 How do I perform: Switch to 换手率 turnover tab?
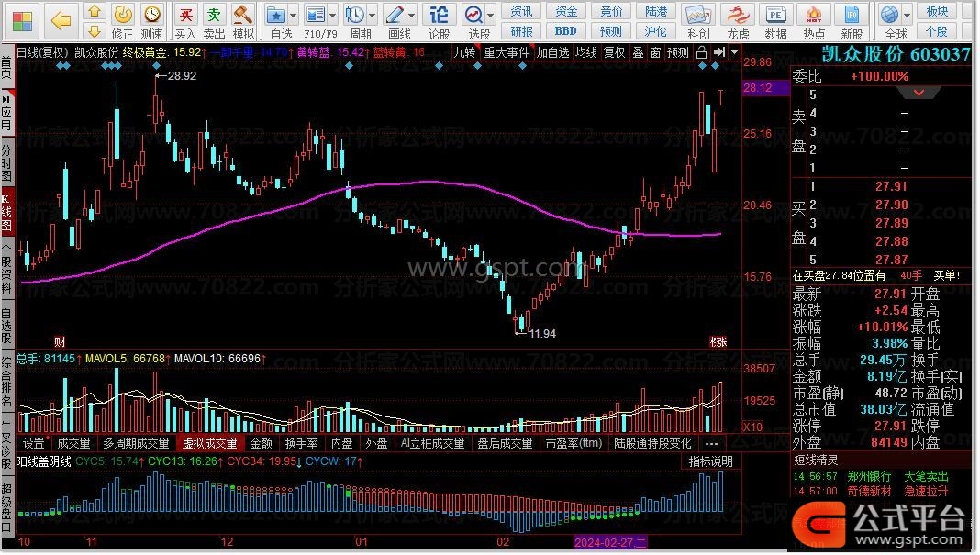[301, 443]
